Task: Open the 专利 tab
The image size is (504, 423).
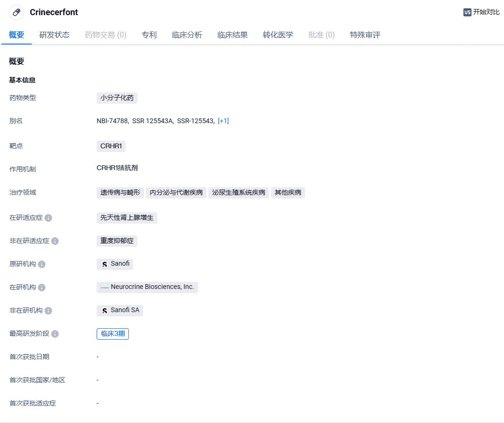Action: [x=149, y=35]
